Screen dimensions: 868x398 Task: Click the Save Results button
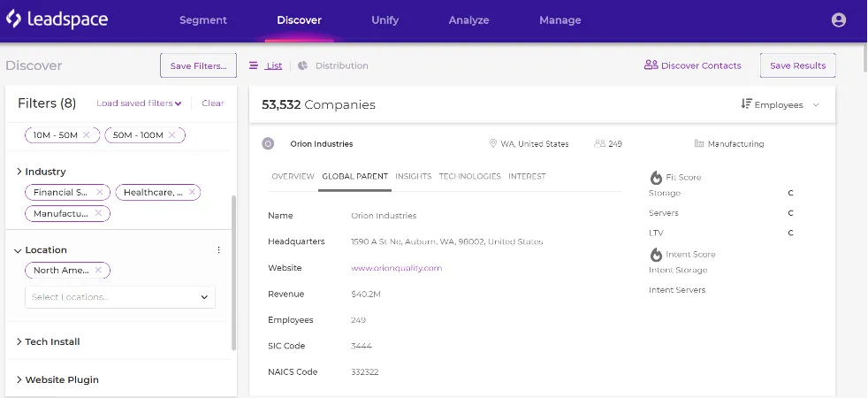(797, 65)
